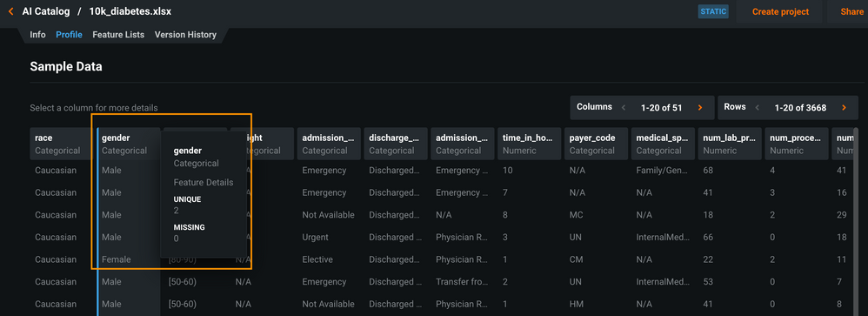Click the Transfer fro... admission source cell
The height and width of the screenshot is (316, 868).
click(462, 282)
